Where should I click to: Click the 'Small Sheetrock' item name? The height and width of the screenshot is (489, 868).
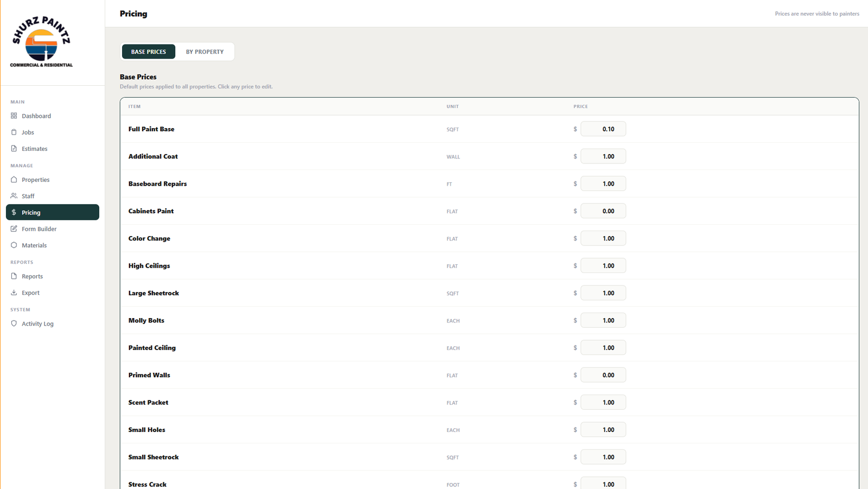click(x=154, y=457)
